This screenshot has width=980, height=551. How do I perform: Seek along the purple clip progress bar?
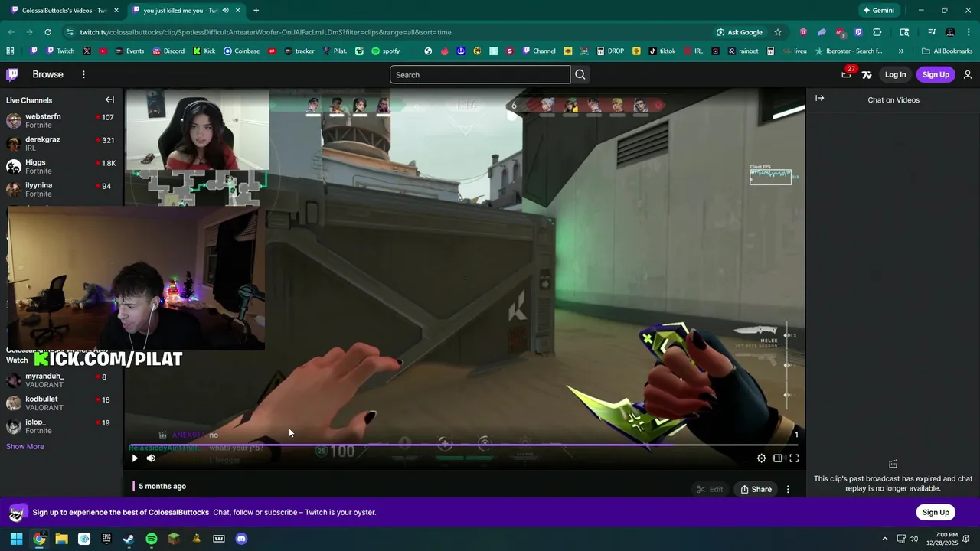point(464,445)
